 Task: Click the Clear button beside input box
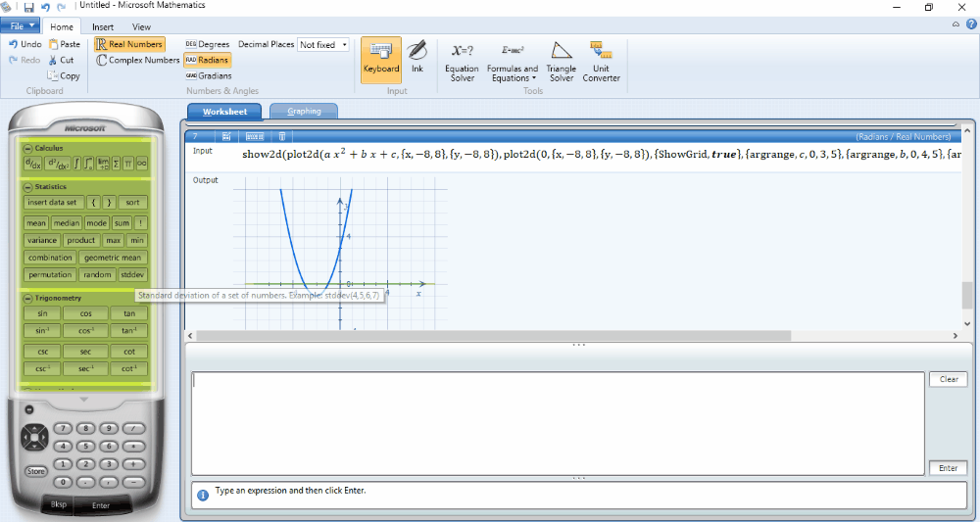coord(948,379)
